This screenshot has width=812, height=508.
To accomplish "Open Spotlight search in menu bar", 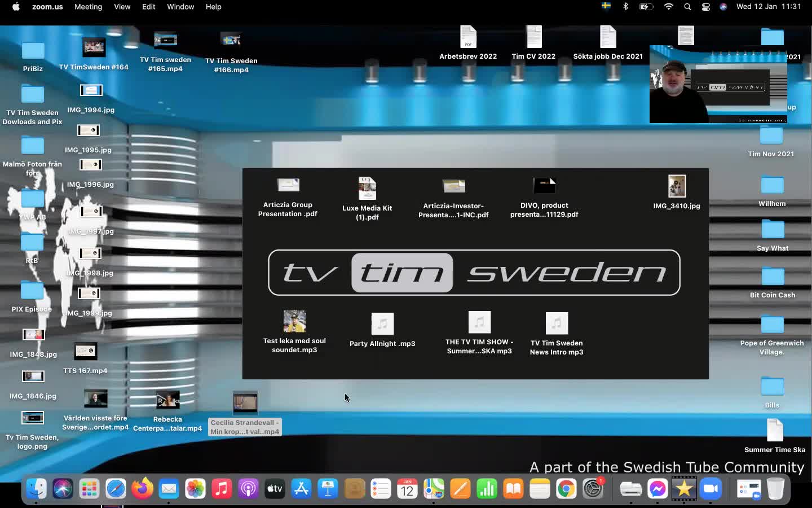I will (687, 7).
